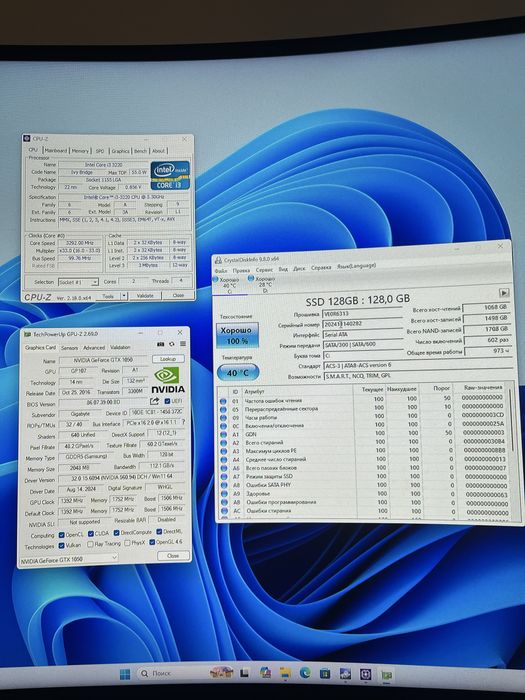Open File Explorer from taskbar

point(285,673)
